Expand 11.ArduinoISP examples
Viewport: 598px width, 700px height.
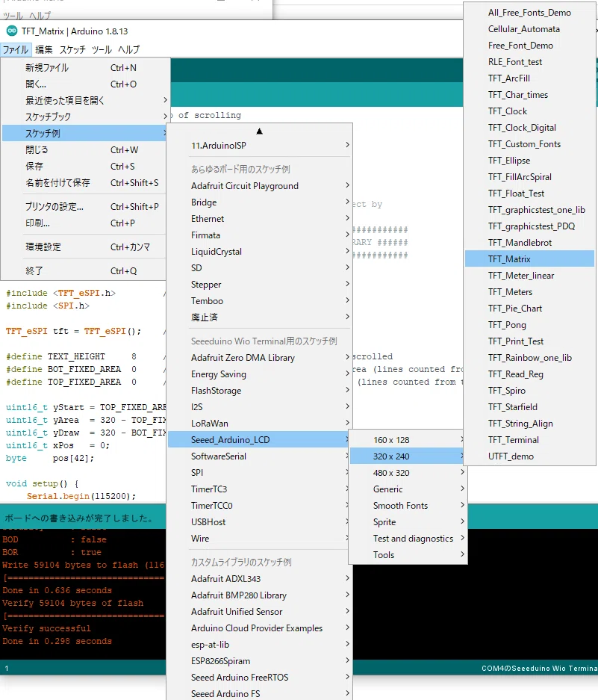260,146
